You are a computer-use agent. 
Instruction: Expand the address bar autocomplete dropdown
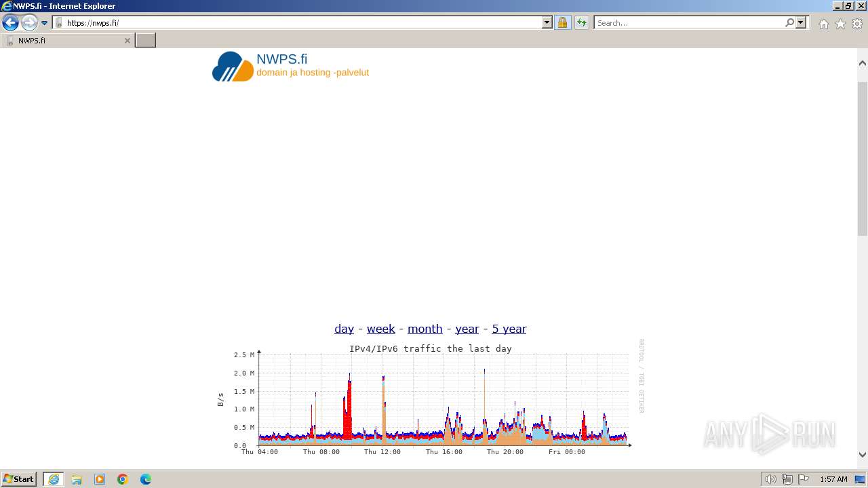[547, 23]
